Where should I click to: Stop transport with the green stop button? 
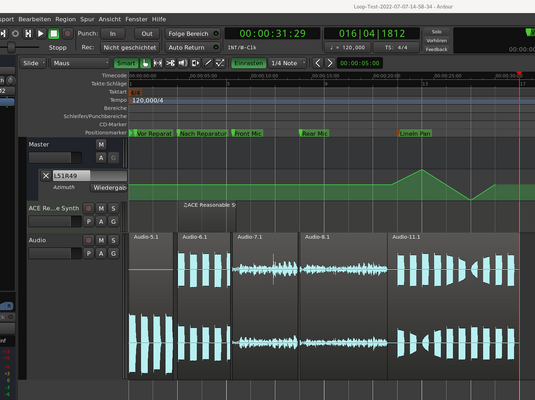coord(54,33)
